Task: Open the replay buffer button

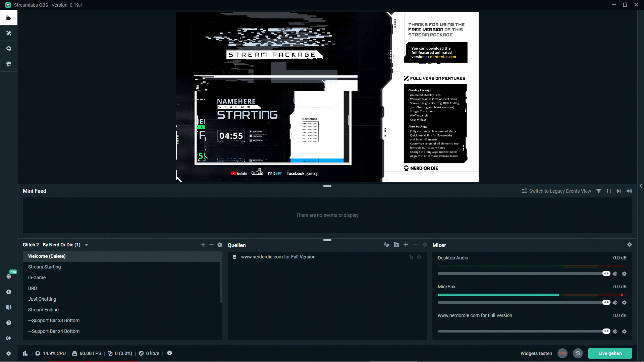Action: point(578,353)
